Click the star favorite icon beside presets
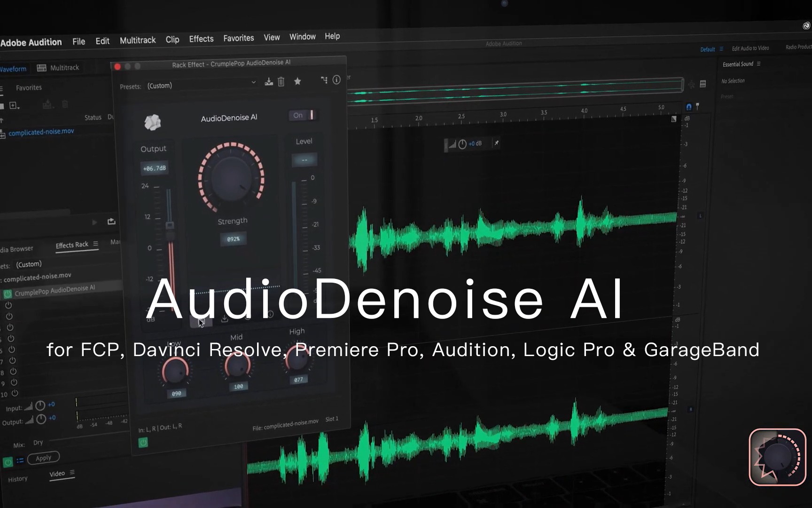812x508 pixels. click(297, 81)
